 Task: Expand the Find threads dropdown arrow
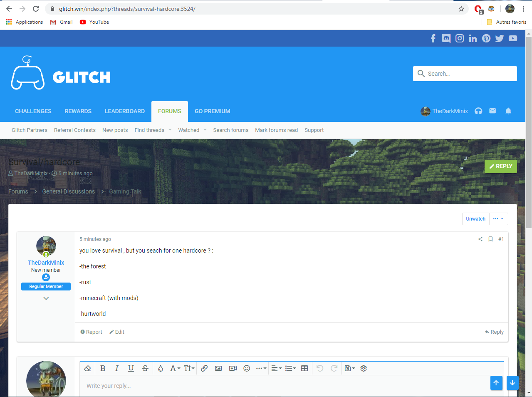pos(170,130)
